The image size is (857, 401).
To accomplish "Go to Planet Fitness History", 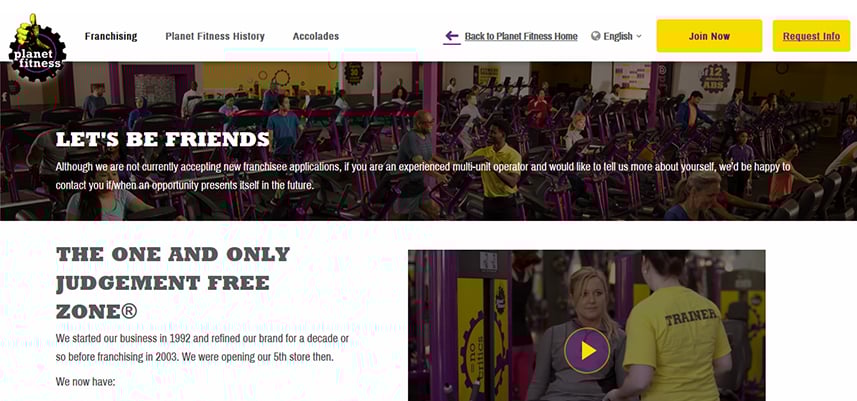I will coord(215,36).
